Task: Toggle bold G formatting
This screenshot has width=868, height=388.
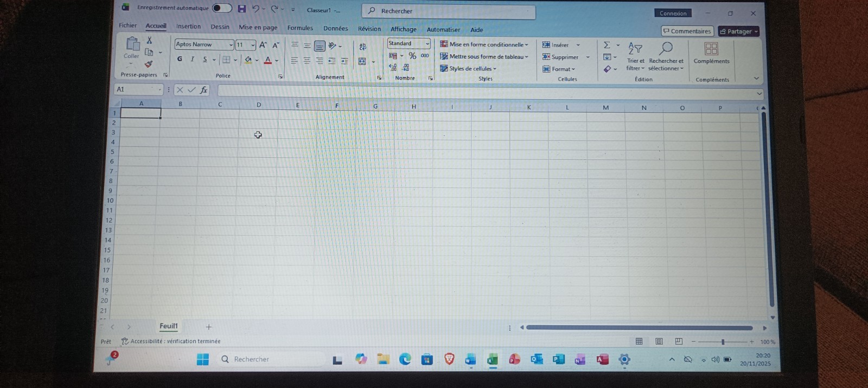Action: 180,59
